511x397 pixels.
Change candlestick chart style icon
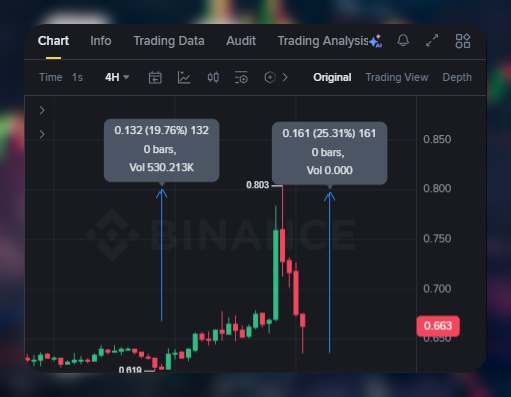click(x=213, y=77)
